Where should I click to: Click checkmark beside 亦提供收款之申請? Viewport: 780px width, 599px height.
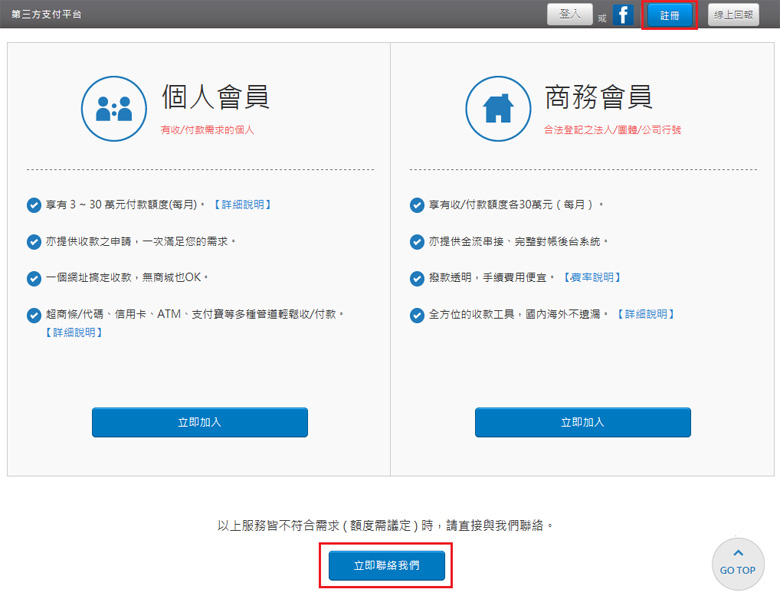tap(34, 242)
